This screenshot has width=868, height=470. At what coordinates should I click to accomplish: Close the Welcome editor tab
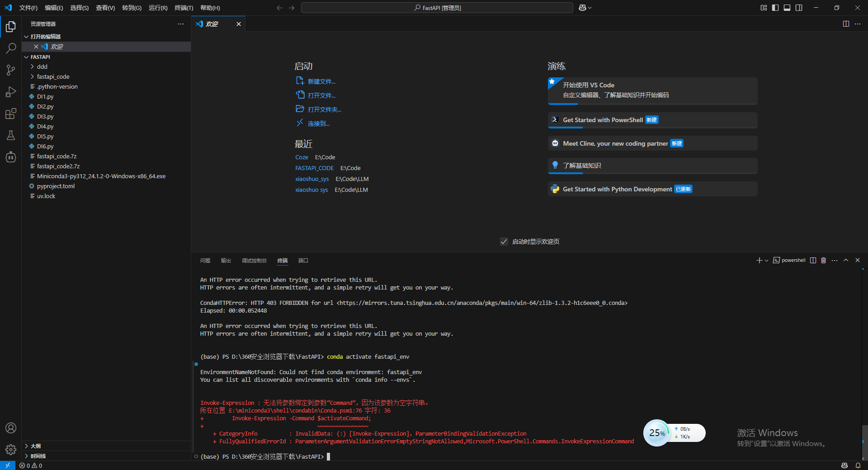click(x=239, y=24)
